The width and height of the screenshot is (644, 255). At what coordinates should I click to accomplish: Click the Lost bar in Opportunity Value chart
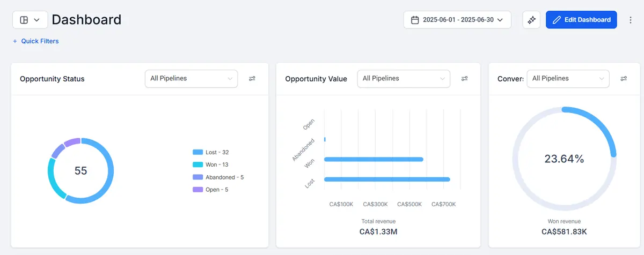click(387, 179)
